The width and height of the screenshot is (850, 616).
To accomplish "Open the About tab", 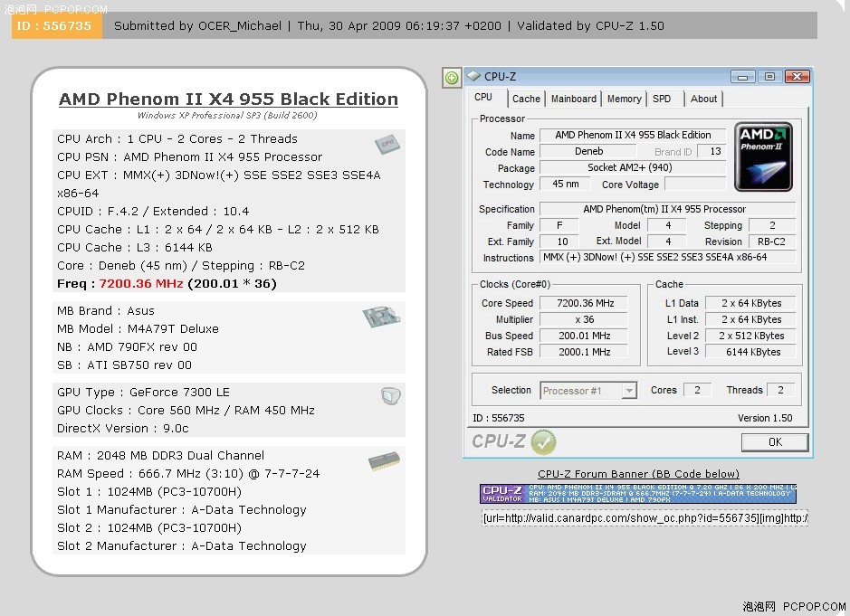I will (703, 99).
